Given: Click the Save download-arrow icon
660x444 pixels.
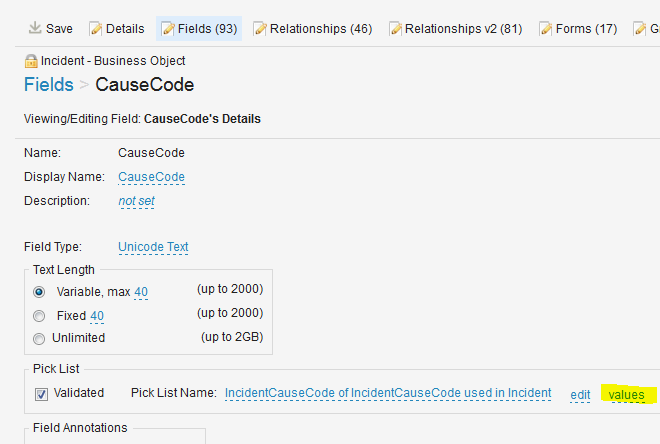Looking at the screenshot, I should (35, 29).
